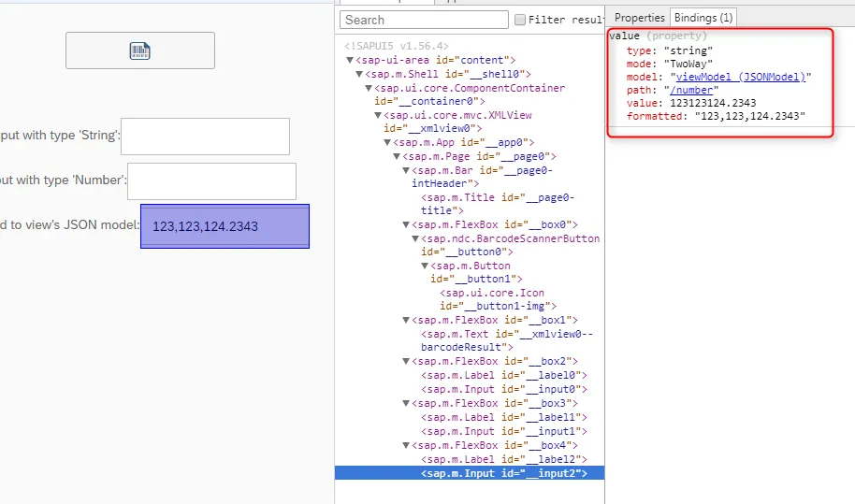Select the sap.m.Text barcodeResult element

click(x=507, y=340)
